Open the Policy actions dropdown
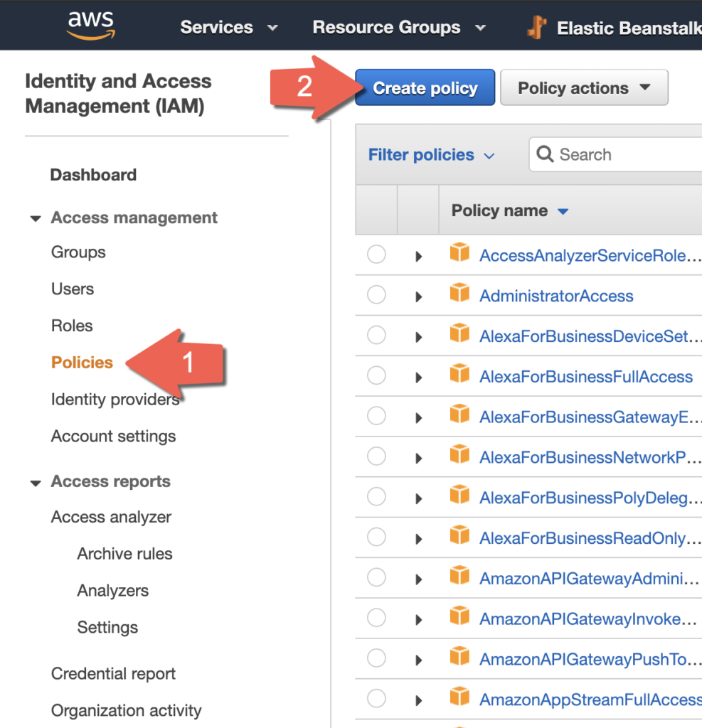 [584, 88]
